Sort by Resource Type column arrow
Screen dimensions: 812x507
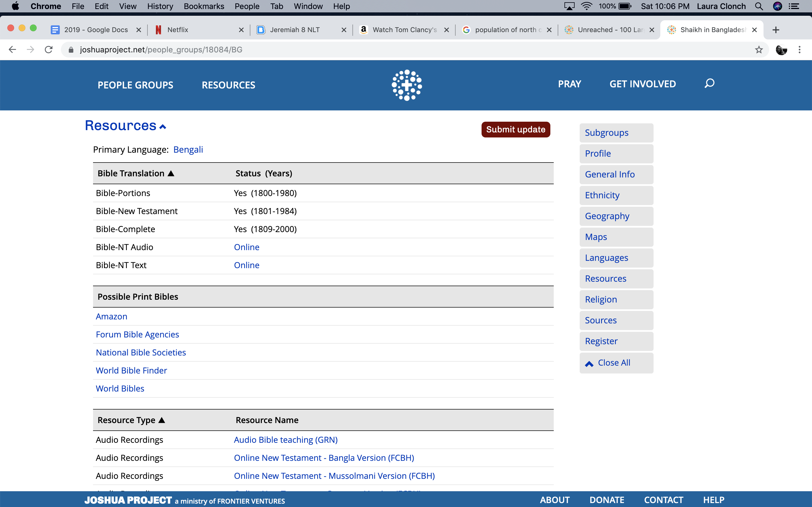pos(162,420)
